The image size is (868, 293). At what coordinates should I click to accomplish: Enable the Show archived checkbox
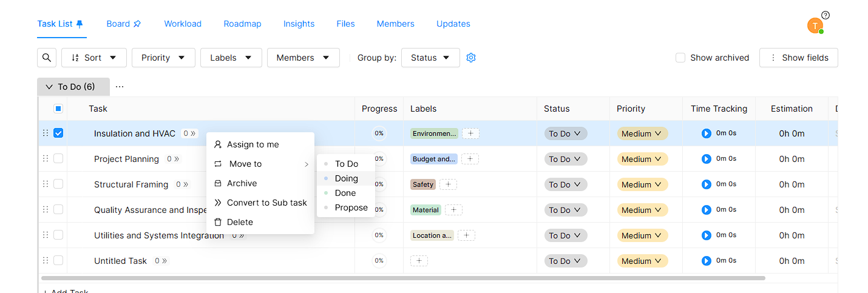click(680, 58)
